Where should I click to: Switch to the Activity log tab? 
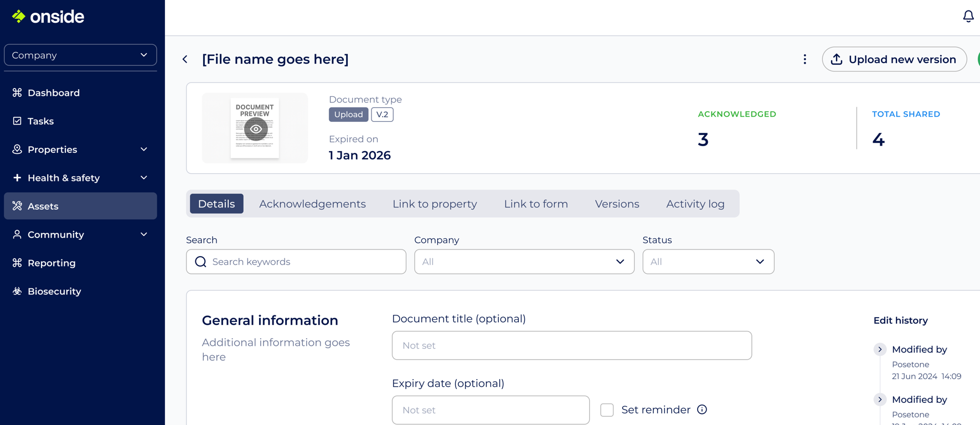pyautogui.click(x=695, y=204)
